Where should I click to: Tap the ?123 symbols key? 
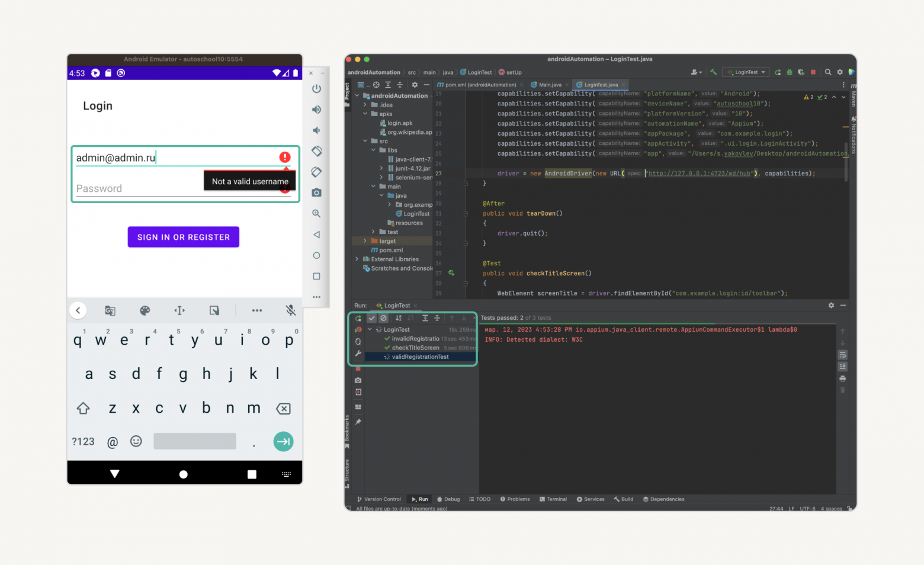[83, 442]
